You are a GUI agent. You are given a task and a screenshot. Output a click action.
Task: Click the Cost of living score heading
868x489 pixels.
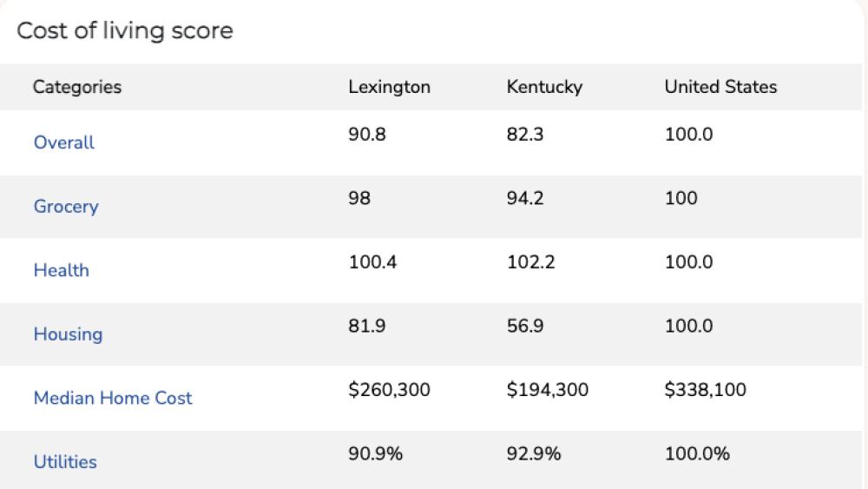click(125, 31)
